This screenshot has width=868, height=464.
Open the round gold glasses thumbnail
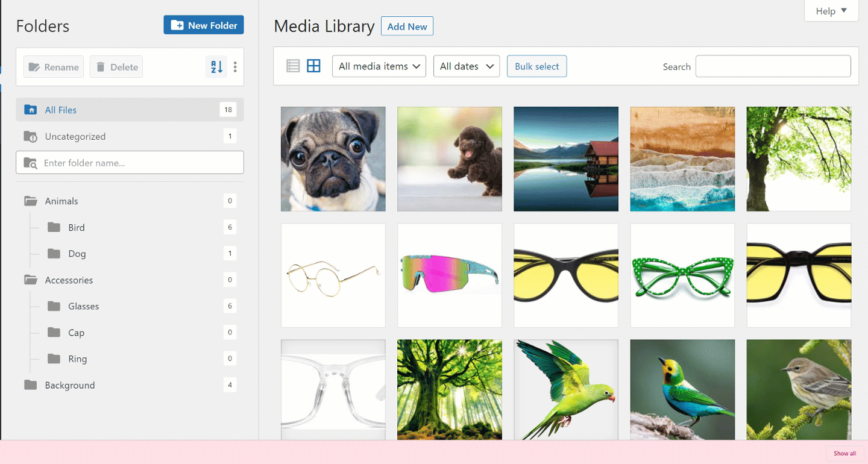tap(333, 275)
